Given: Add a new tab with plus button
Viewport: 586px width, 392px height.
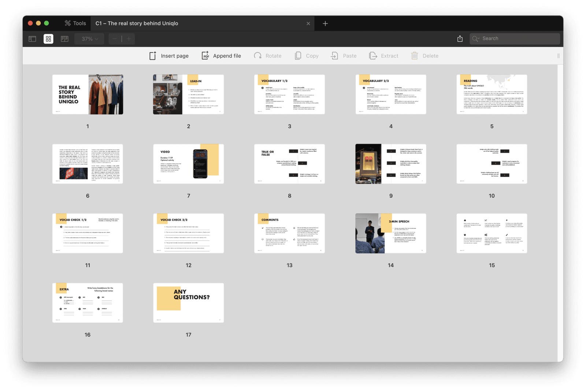Looking at the screenshot, I should 325,23.
